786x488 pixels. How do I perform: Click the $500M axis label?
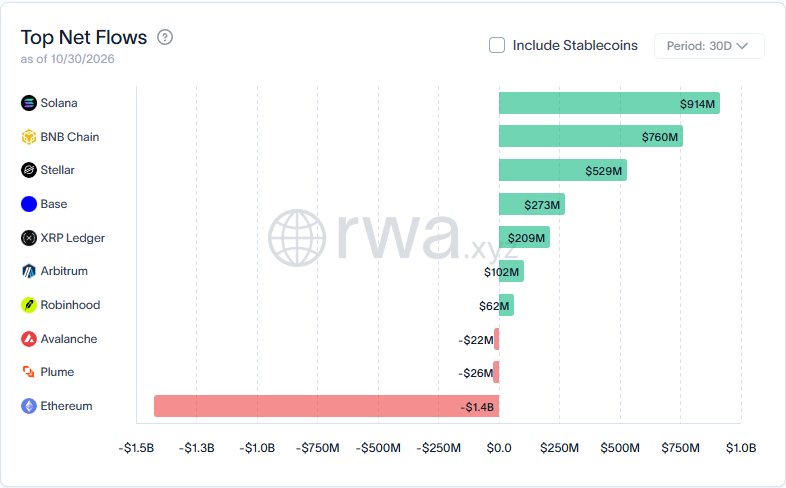620,448
